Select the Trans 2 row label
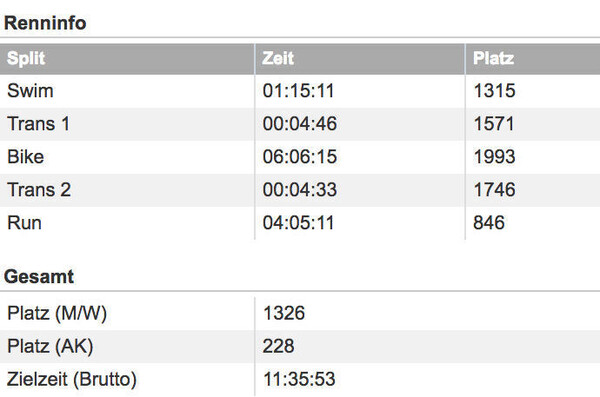600x397 pixels. tap(39, 190)
